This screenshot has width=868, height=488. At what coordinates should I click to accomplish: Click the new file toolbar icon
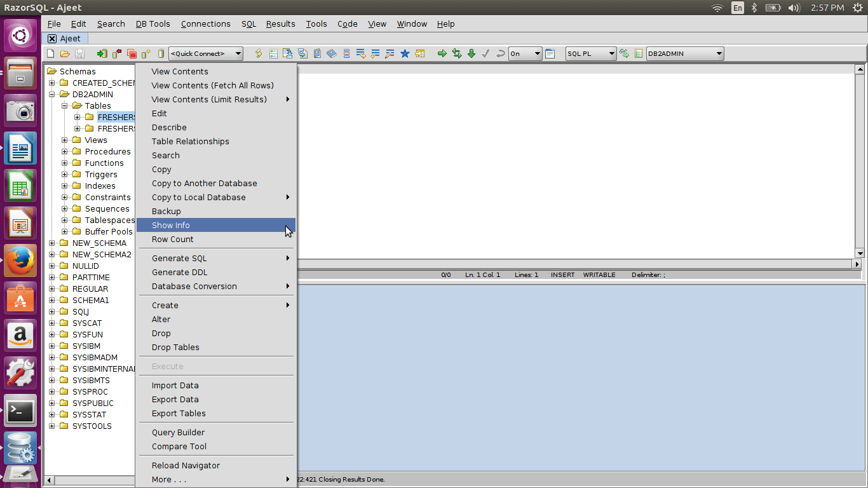(x=51, y=54)
